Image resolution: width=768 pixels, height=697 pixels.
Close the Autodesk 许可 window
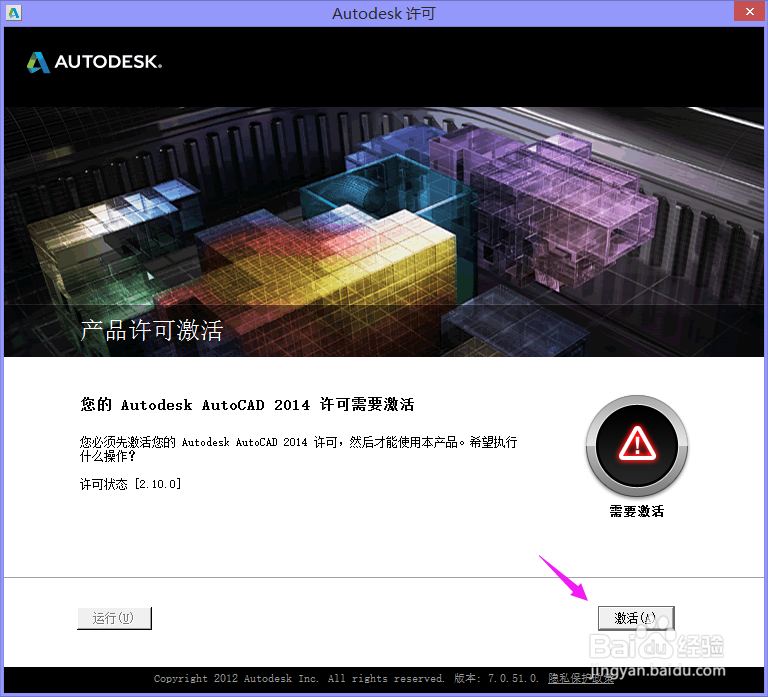coord(749,11)
